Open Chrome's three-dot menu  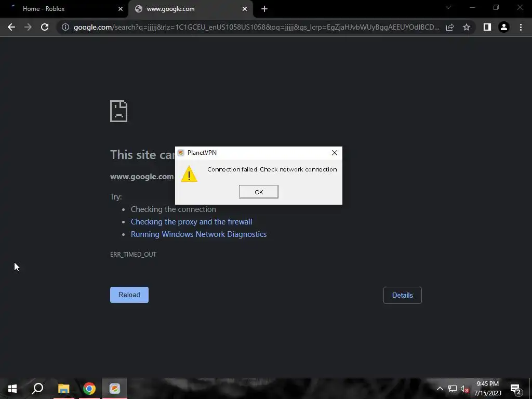pyautogui.click(x=521, y=27)
